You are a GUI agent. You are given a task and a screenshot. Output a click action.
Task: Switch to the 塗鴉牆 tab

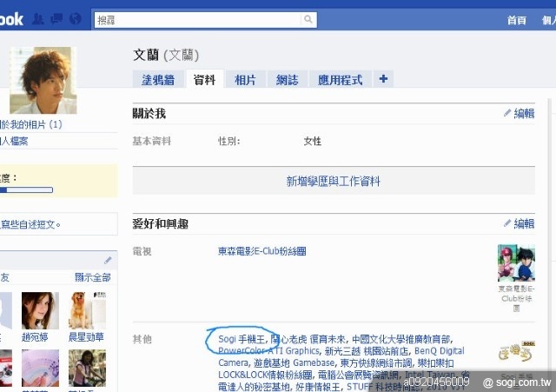pos(158,79)
